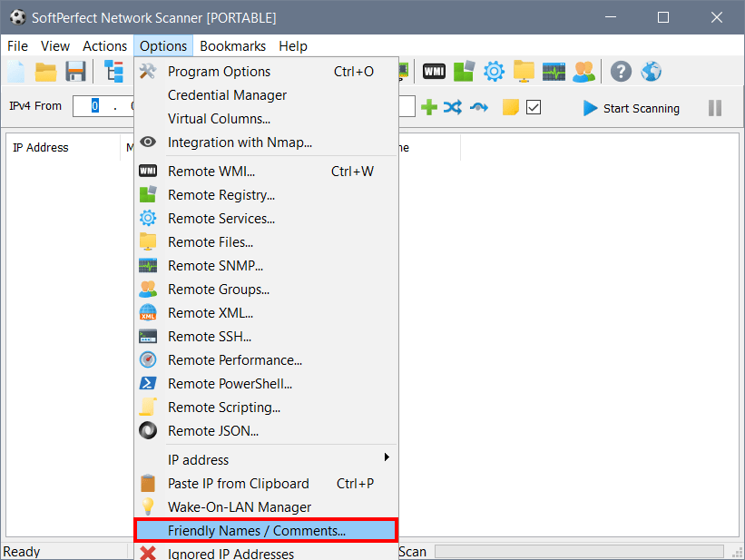
Task: Sort by the IP Address column header
Action: click(x=63, y=148)
